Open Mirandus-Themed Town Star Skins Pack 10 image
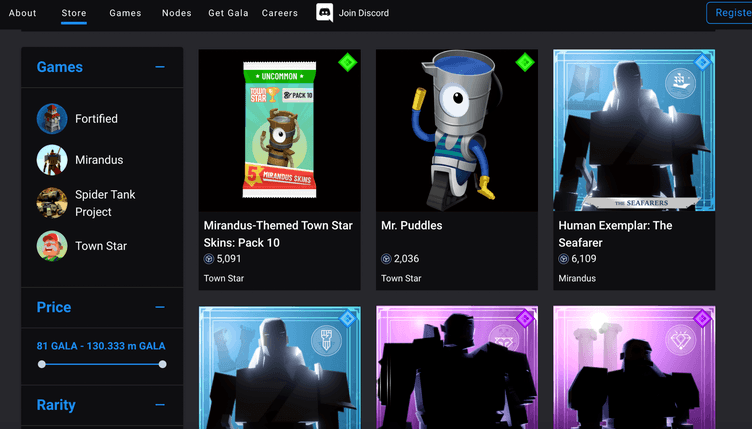Screen dimensions: 752x429 [280, 130]
